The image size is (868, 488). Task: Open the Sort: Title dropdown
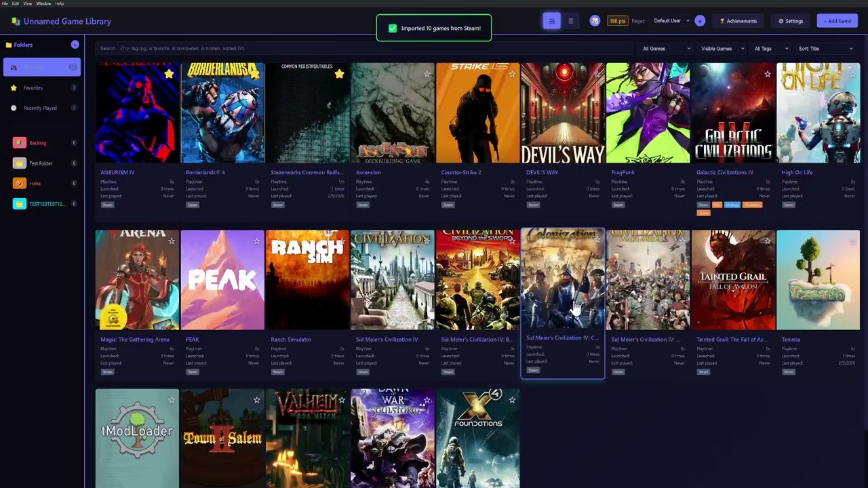click(825, 49)
